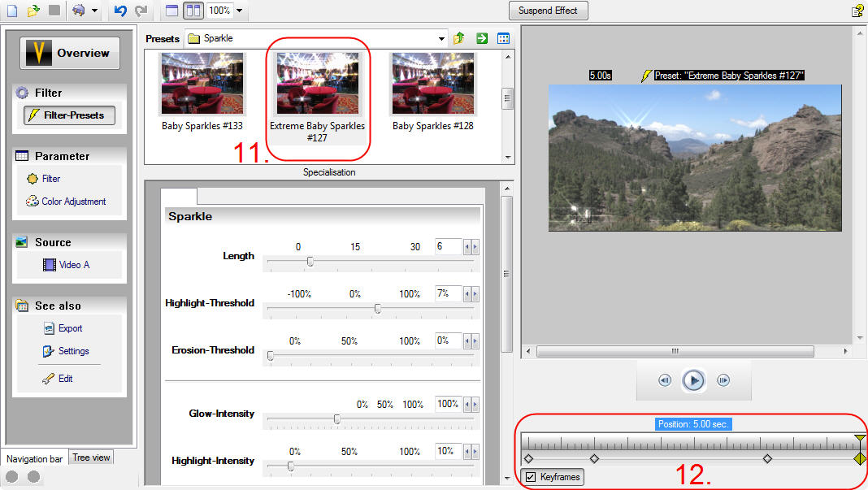Select the Baby Sparkles #133 preset thumbnail
This screenshot has width=868, height=490.
202,84
